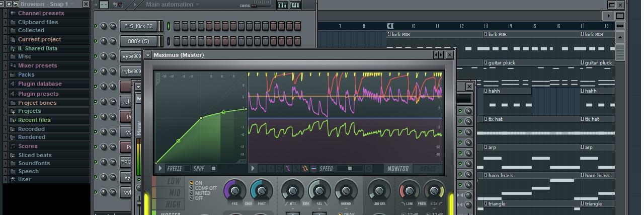The width and height of the screenshot is (644, 215).
Task: Show the keyboard editor in step sequencer
Action: click(295, 5)
